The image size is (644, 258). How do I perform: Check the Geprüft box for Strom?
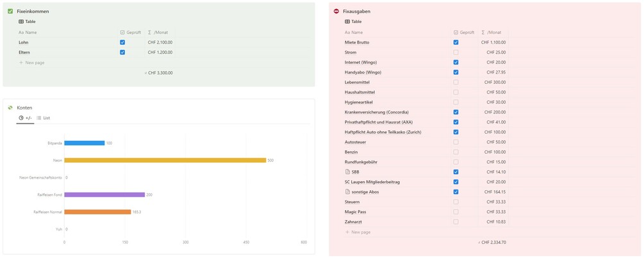(456, 52)
